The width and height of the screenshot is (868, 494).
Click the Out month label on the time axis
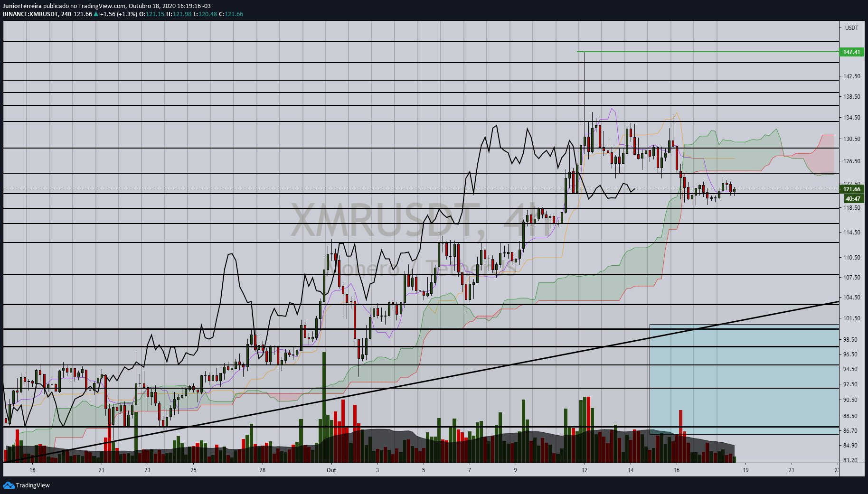[x=331, y=470]
